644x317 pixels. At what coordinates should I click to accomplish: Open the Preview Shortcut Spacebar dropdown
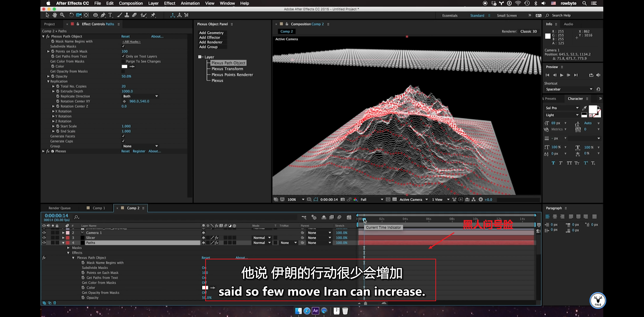[569, 89]
